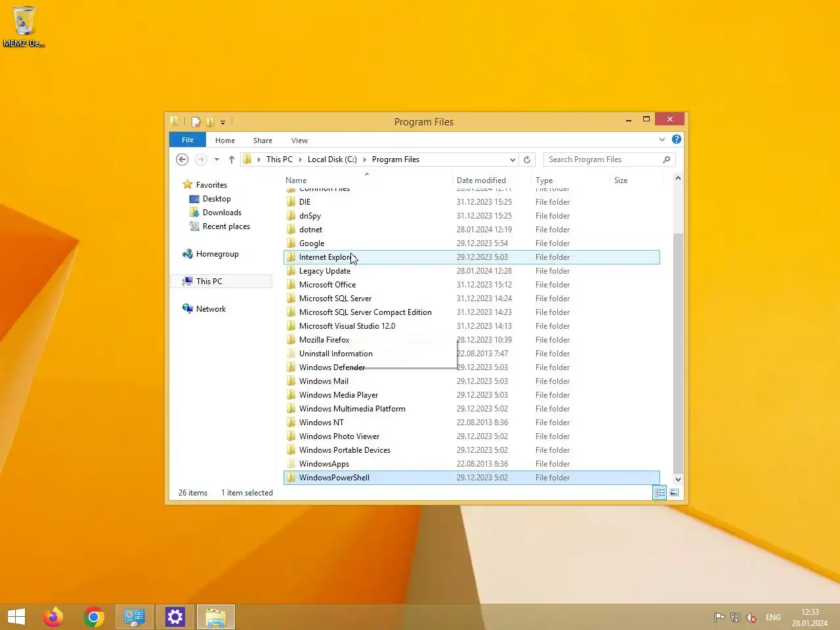Select the Windows Portable Devices folder
The image size is (840, 630).
tap(471, 450)
